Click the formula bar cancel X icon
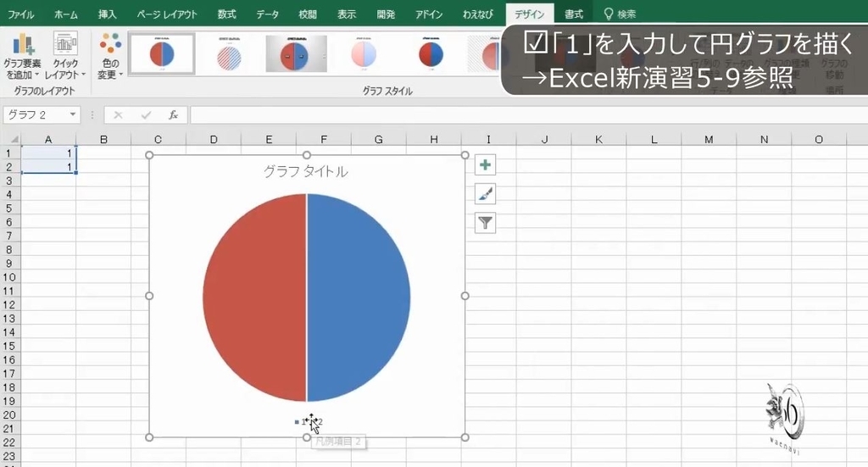868x467 pixels. (x=118, y=115)
